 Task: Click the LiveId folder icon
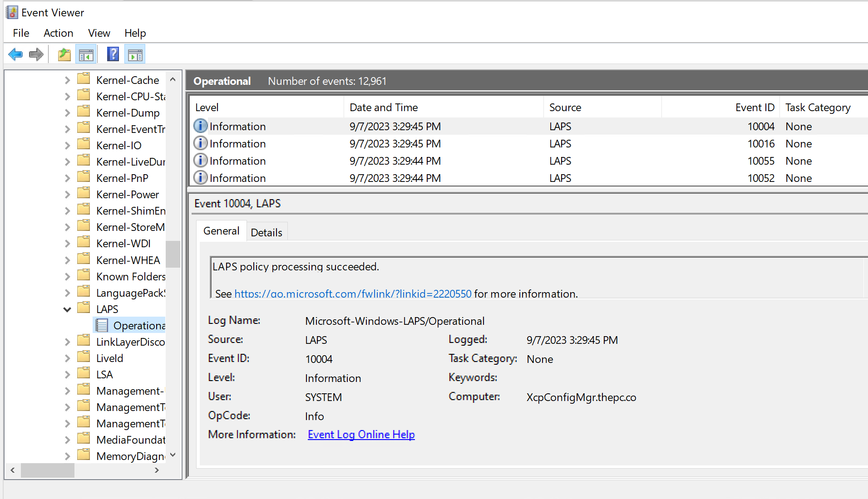point(84,357)
